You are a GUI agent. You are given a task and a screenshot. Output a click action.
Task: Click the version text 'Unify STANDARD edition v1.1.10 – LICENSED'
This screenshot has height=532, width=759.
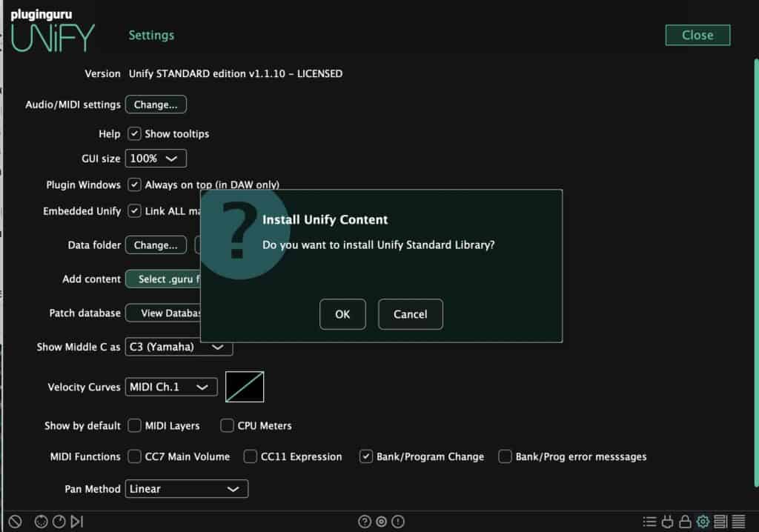(x=236, y=73)
